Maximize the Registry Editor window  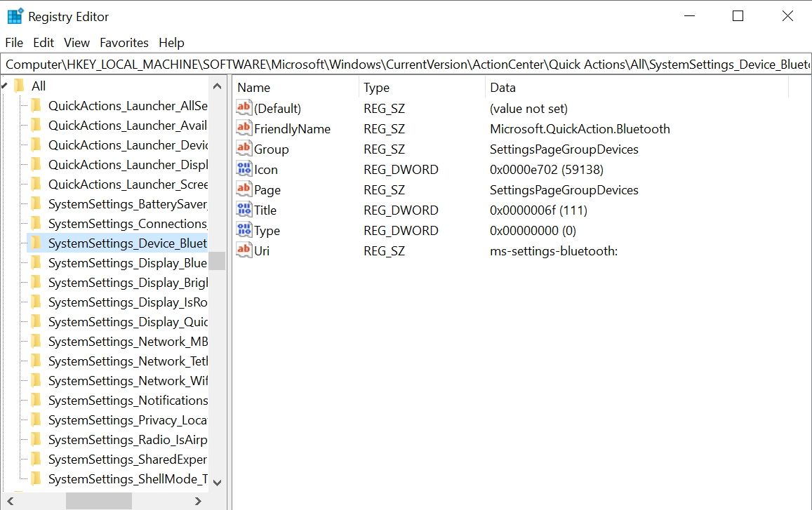[x=738, y=16]
